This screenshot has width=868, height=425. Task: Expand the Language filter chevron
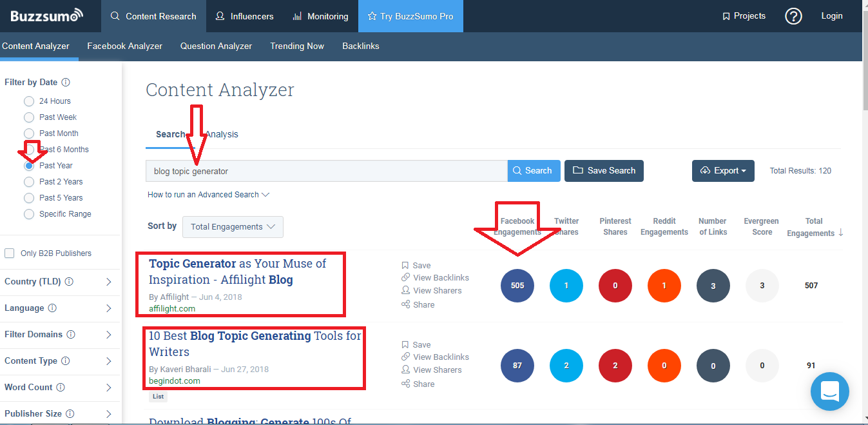point(108,308)
